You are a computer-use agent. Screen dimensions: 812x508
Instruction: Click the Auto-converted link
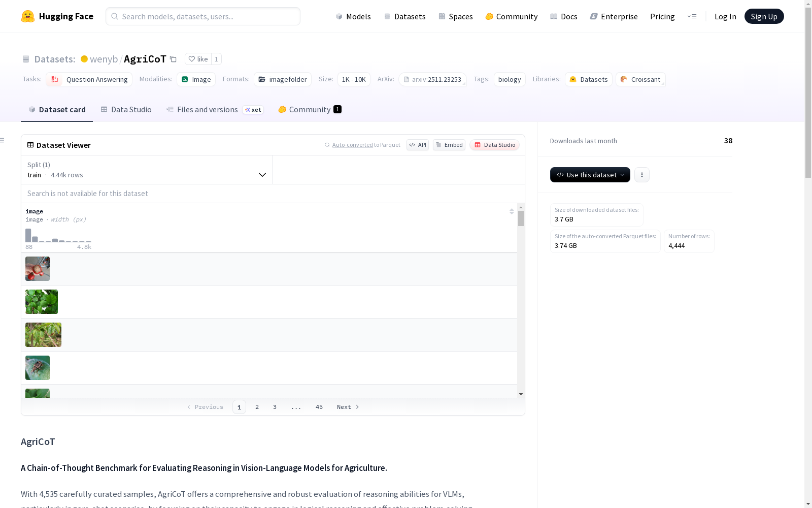tap(353, 145)
